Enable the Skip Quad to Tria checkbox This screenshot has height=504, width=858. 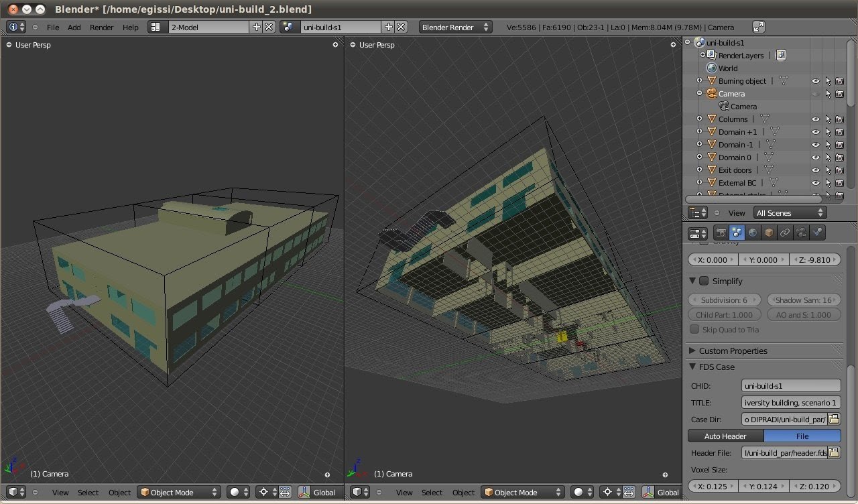coord(695,329)
